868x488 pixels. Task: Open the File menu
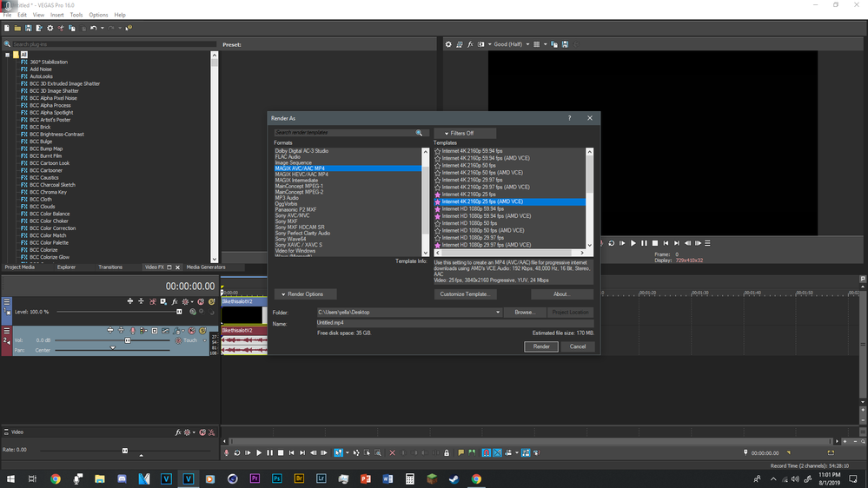(7, 15)
